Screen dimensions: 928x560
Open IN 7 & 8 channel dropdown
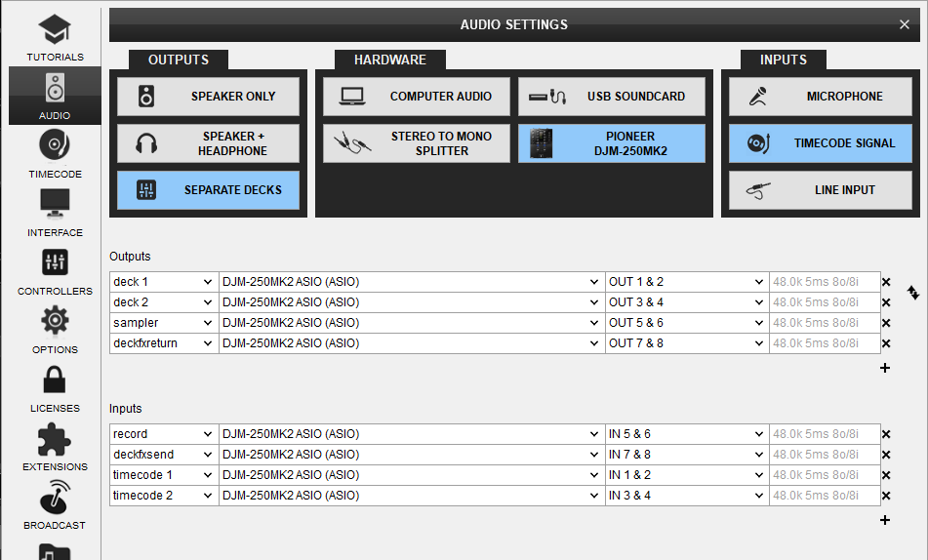(687, 455)
